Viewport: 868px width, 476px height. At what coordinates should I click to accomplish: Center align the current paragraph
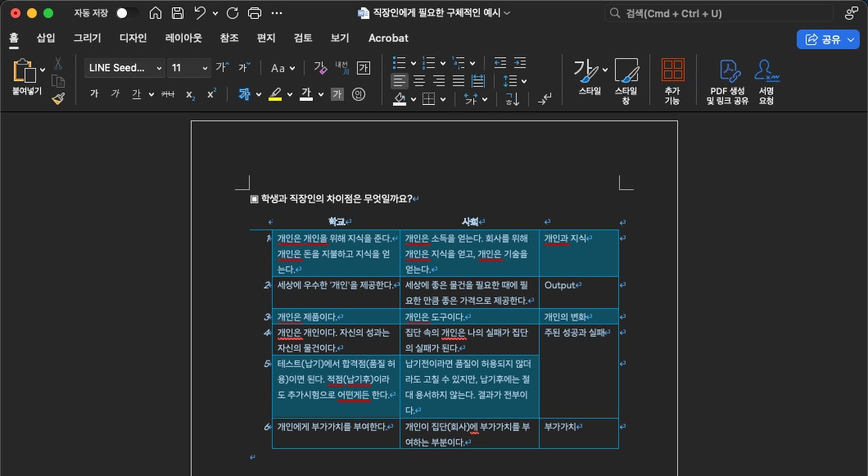pyautogui.click(x=418, y=79)
